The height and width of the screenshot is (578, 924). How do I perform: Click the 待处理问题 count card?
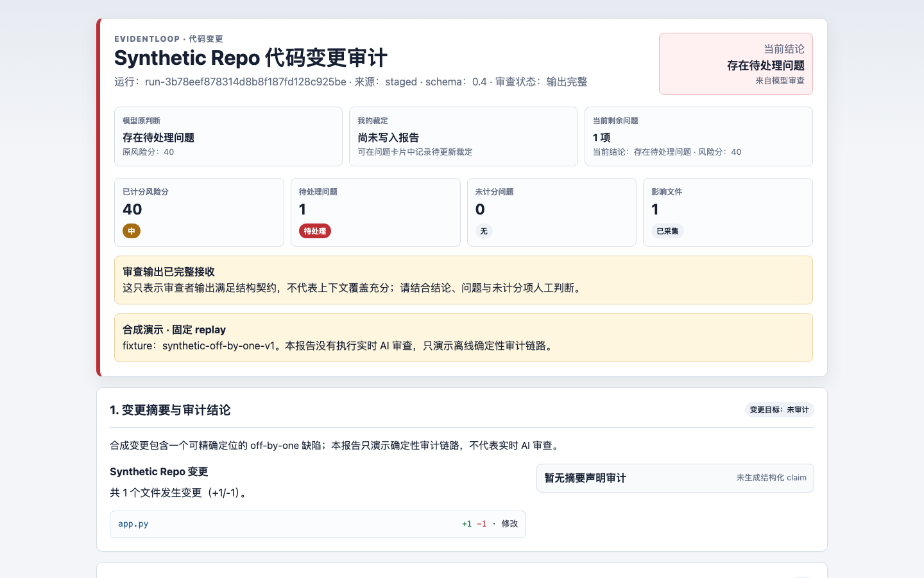click(375, 212)
